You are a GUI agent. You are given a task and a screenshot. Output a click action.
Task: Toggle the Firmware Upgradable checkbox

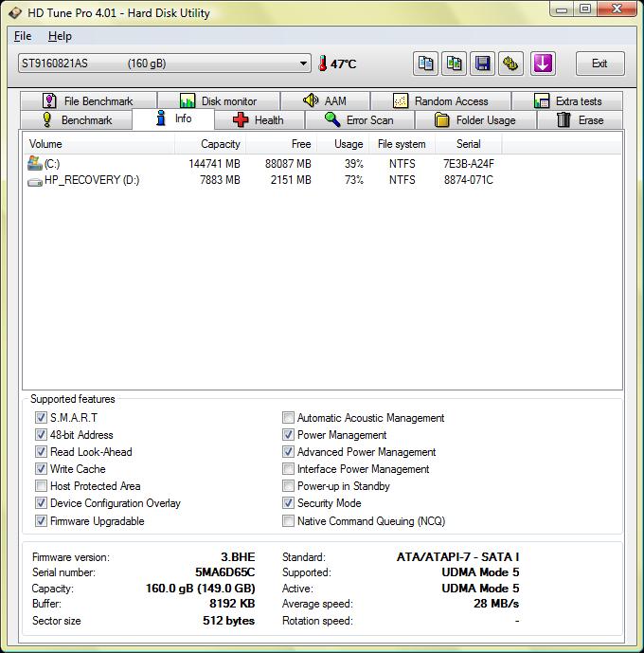41,520
